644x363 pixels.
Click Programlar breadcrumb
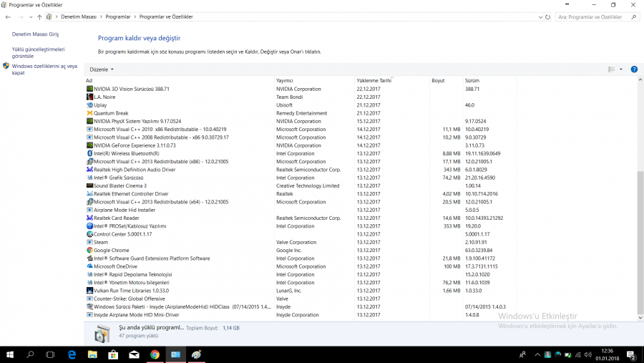(118, 17)
